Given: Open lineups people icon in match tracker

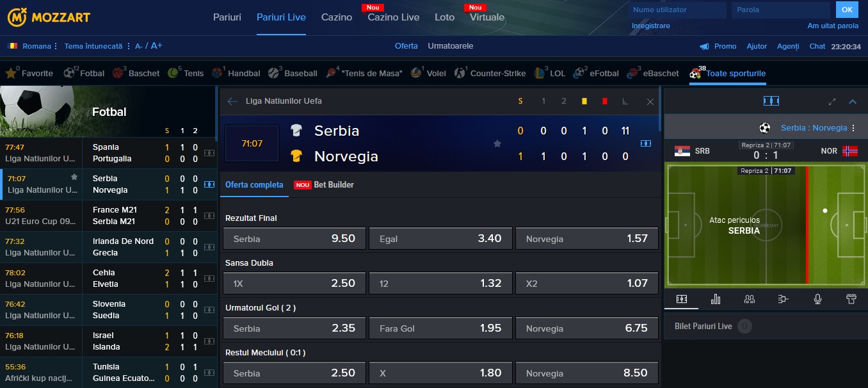Looking at the screenshot, I should [x=750, y=299].
